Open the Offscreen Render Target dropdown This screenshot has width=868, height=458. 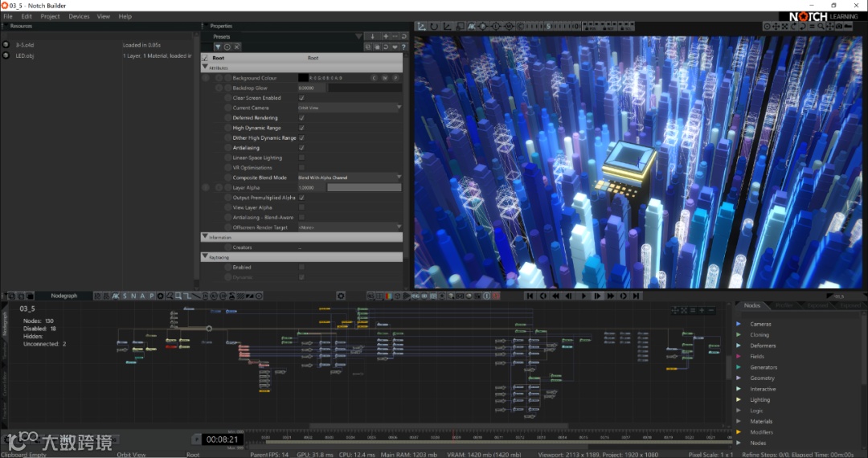(x=350, y=227)
